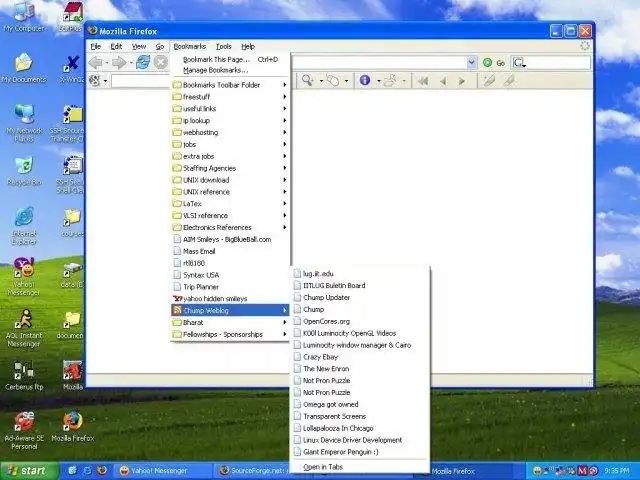Open dropdown next to magnifying glass icon
The image size is (640, 480).
click(321, 81)
